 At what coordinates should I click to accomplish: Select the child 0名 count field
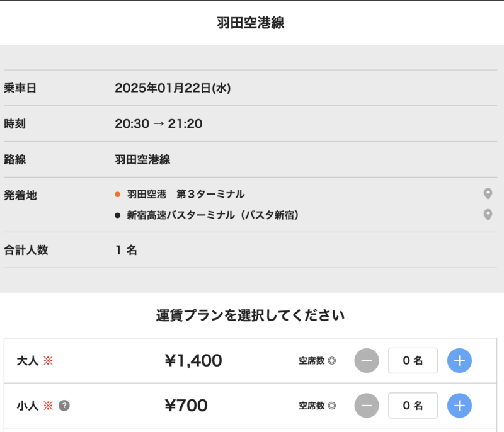pyautogui.click(x=413, y=406)
